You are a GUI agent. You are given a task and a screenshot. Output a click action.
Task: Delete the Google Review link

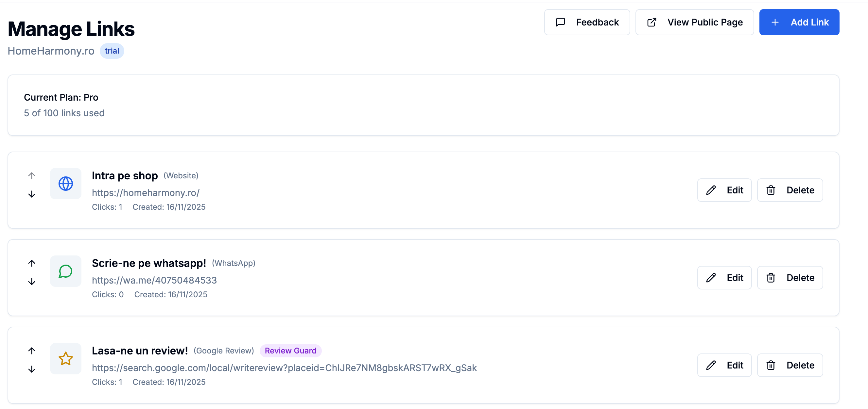790,365
